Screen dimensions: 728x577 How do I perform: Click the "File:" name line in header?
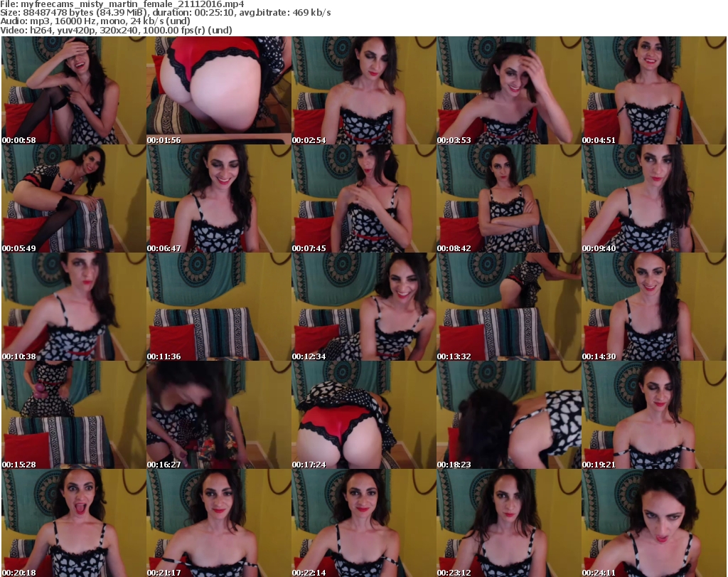click(x=122, y=4)
